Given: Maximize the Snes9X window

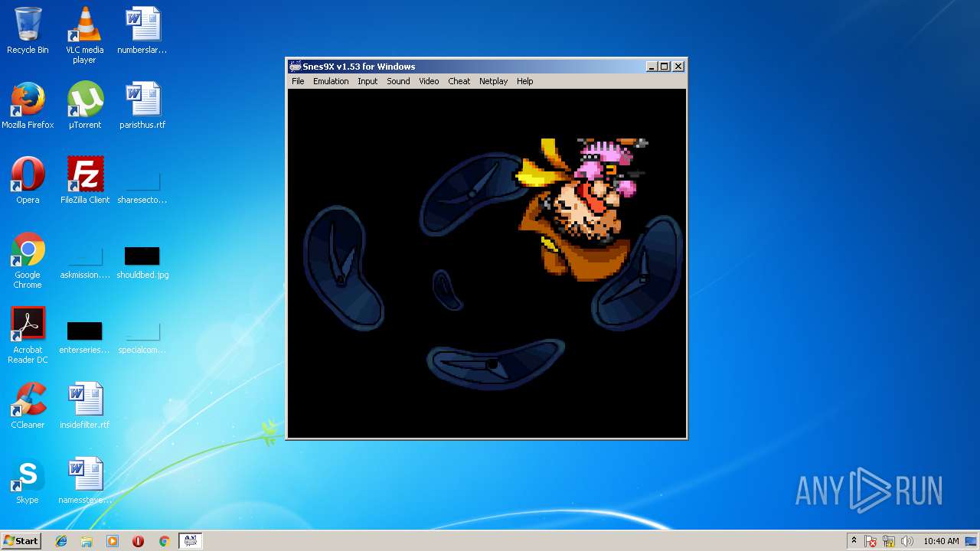Looking at the screenshot, I should click(664, 67).
